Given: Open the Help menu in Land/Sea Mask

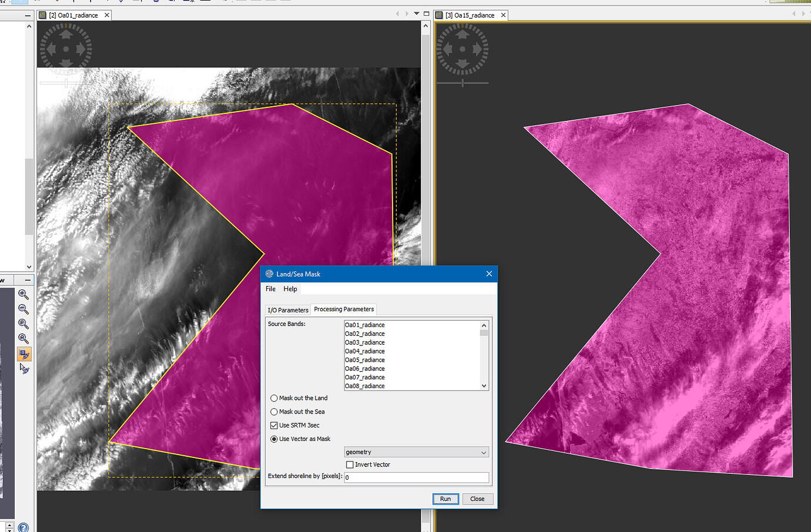Looking at the screenshot, I should pos(290,289).
